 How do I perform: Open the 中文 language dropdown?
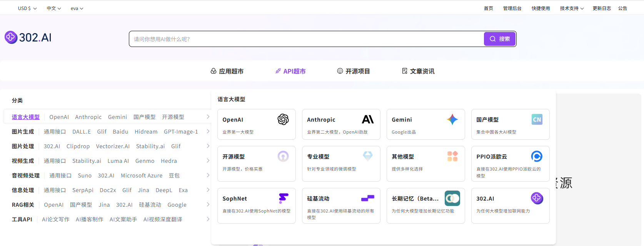coord(54,8)
